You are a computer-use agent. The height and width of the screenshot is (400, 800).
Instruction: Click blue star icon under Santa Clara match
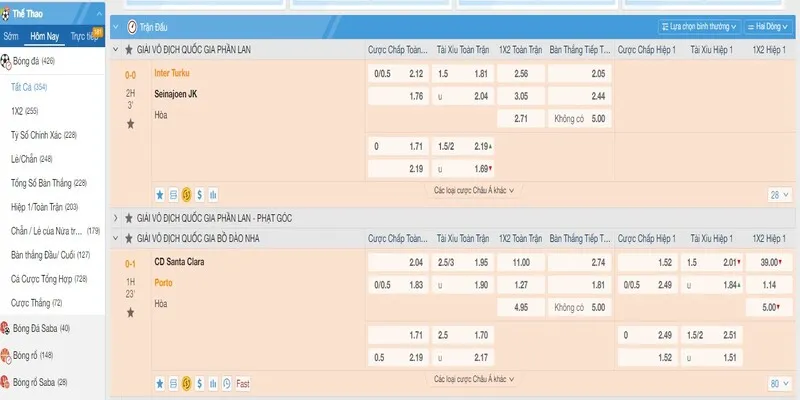160,383
